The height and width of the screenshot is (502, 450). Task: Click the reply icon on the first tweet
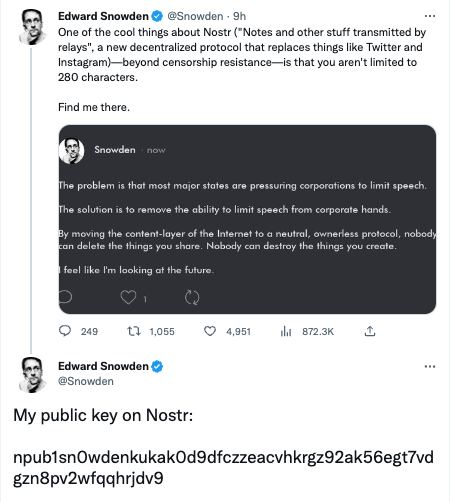click(65, 331)
